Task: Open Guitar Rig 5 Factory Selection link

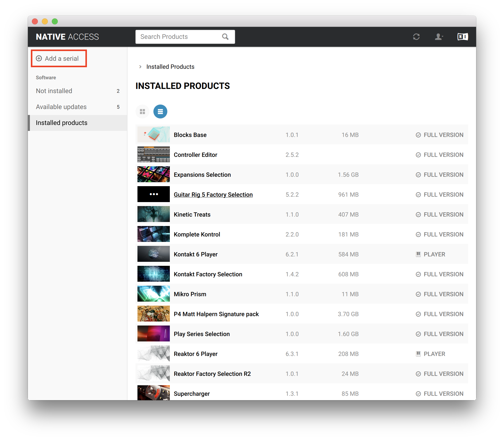Action: pyautogui.click(x=213, y=195)
